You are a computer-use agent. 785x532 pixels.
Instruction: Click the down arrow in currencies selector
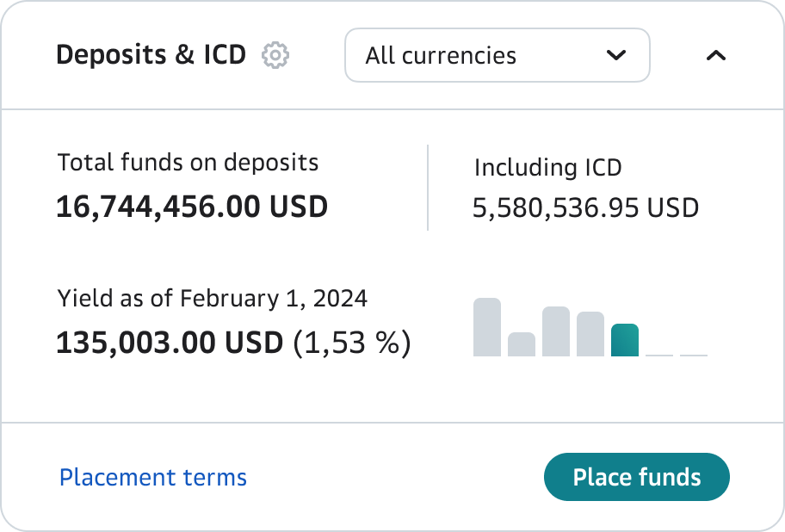(615, 55)
